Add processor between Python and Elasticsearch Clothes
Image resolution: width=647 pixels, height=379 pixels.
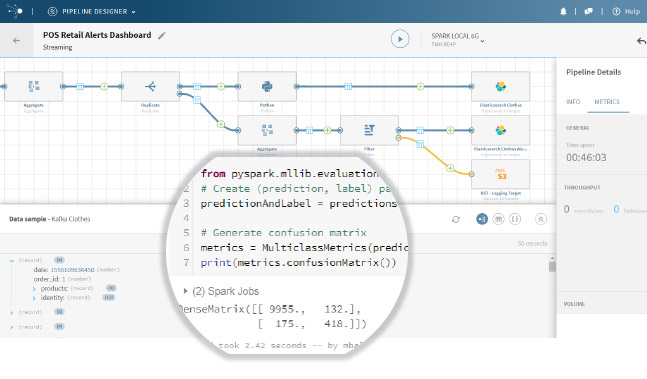click(420, 86)
